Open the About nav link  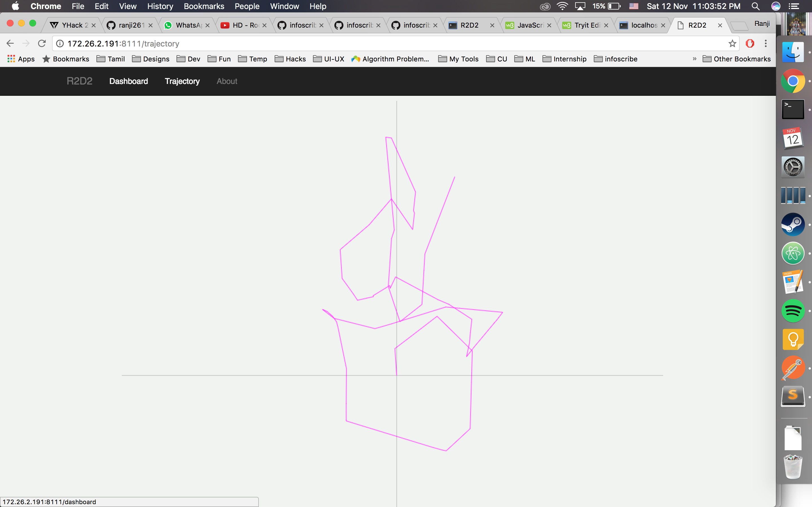tap(227, 81)
